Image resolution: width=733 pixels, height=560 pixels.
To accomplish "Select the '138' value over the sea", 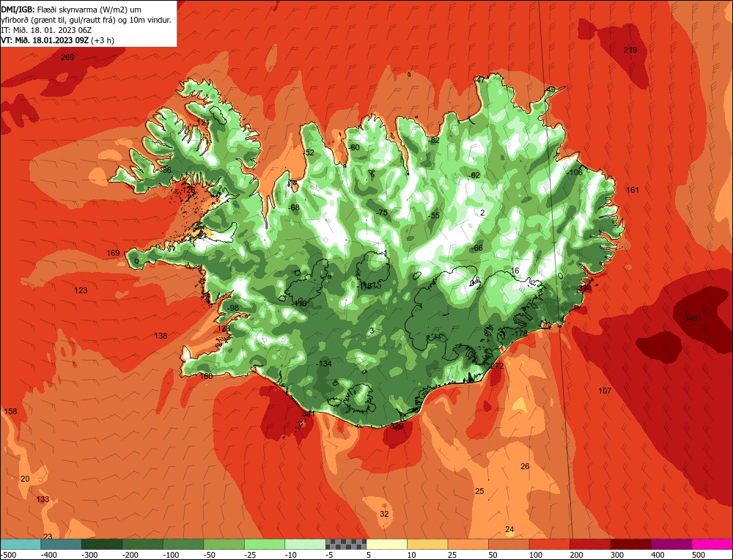I will point(161,336).
